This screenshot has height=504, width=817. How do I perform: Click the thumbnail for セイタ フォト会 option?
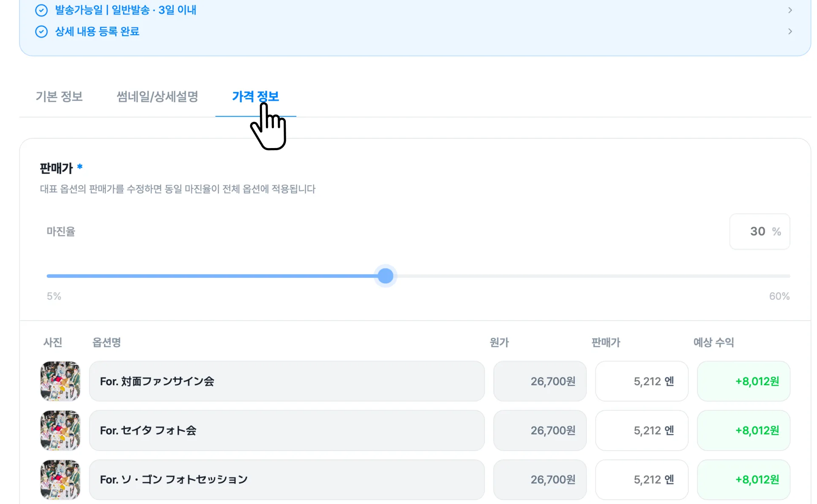point(60,430)
